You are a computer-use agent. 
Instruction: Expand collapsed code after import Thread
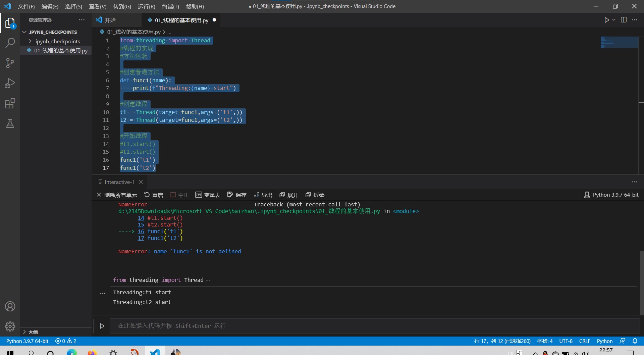click(x=208, y=280)
